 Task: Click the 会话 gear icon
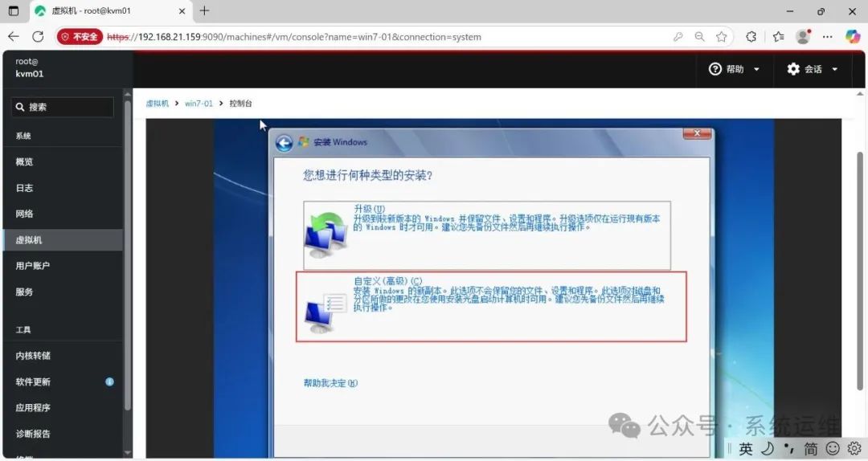point(793,68)
